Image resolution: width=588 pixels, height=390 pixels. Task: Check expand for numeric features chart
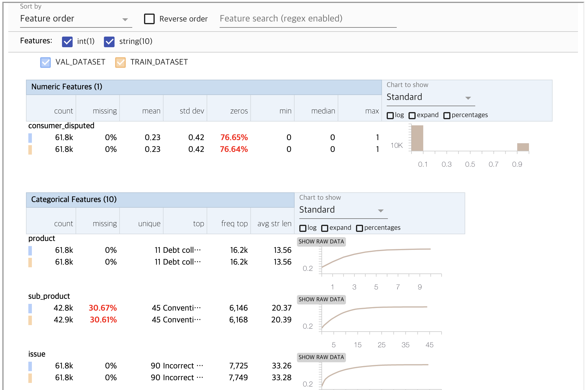click(412, 115)
